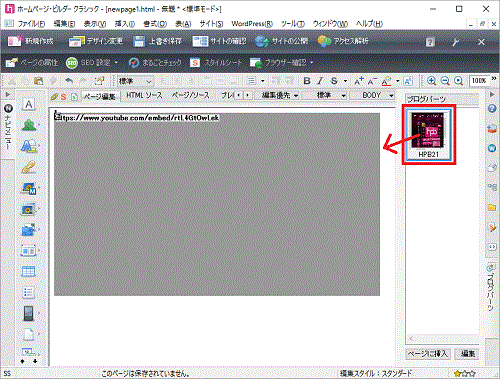The width and height of the screenshot is (500, 379).
Task: Click the zoom out magnifier icon
Action: point(445,81)
